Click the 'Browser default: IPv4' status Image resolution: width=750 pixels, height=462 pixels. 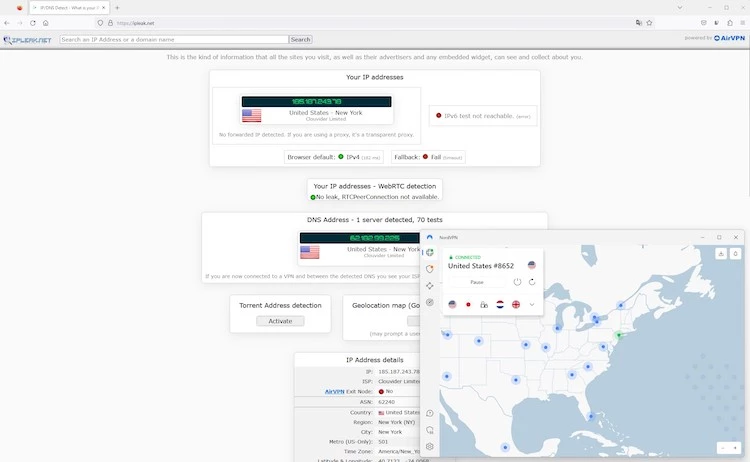pos(333,157)
